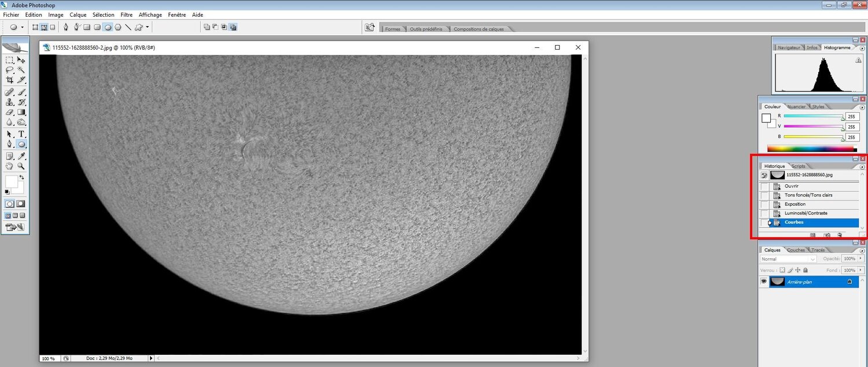
Task: Select the Pen tool in the toolbox
Action: [10, 144]
